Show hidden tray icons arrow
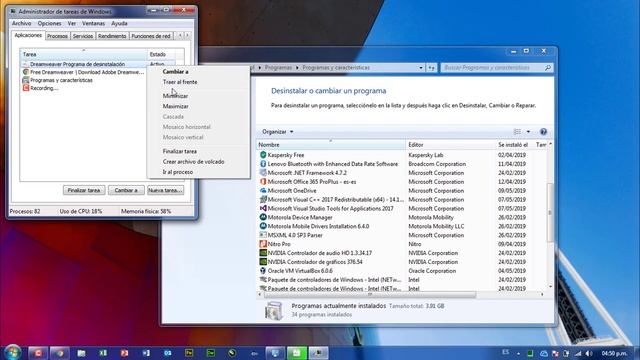640x360 pixels. click(518, 353)
